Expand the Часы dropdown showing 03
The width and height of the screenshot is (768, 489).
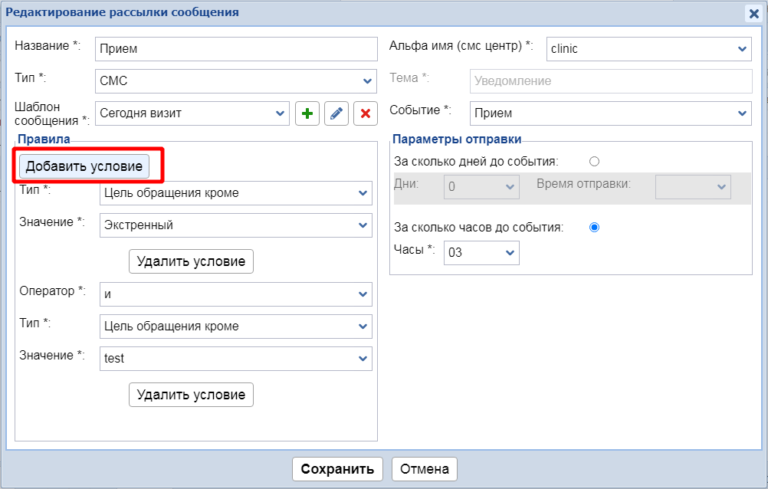coord(482,253)
